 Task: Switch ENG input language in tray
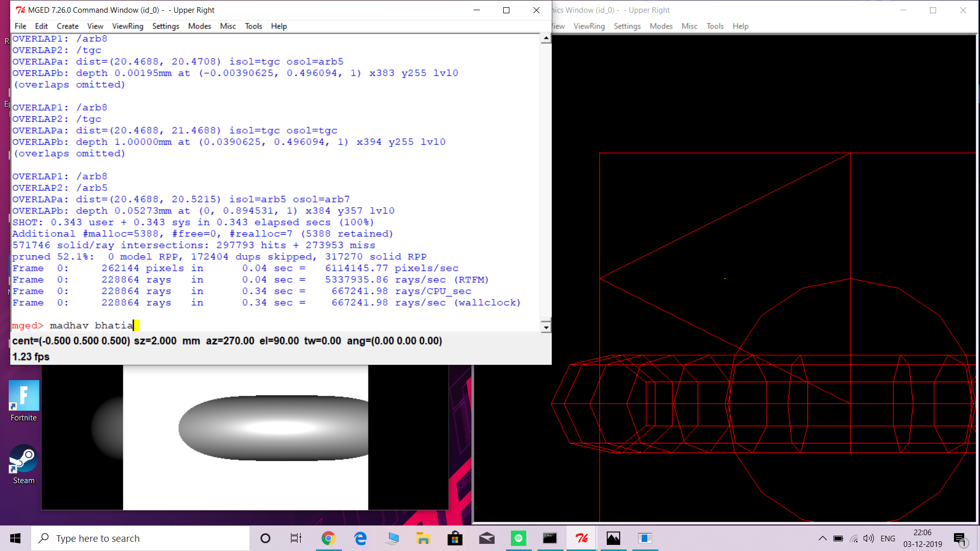point(888,538)
